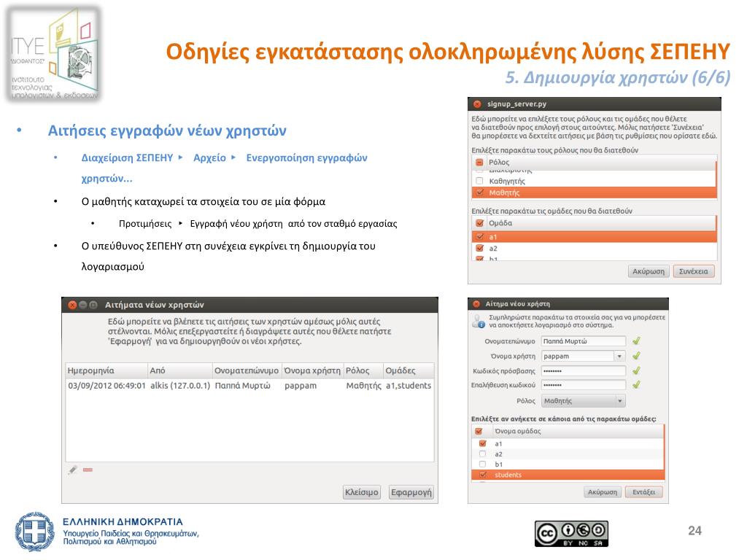Click the green checkmark next to Όνομα χρήστη

tap(636, 356)
